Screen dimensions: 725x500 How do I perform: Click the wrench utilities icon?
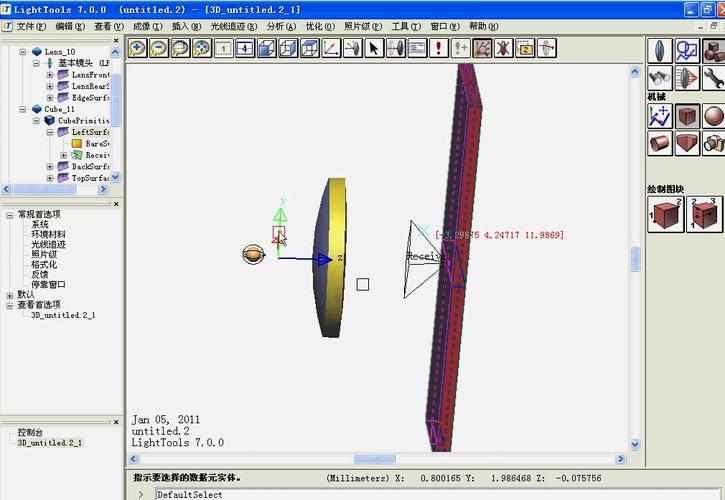[x=713, y=77]
